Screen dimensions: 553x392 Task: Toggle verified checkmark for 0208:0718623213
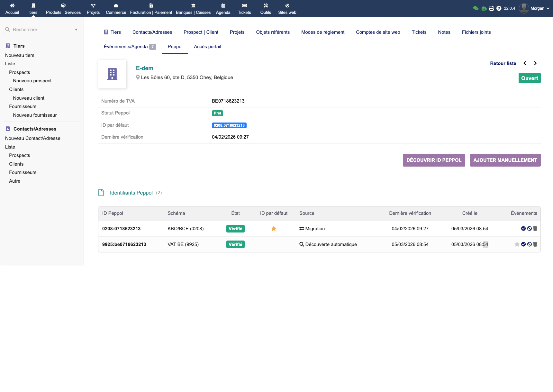523,229
